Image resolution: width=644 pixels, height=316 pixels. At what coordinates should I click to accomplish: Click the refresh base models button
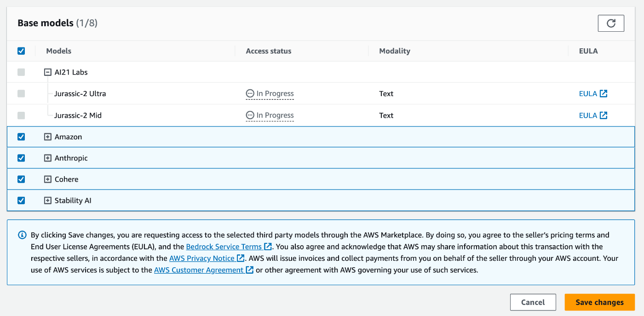tap(611, 23)
